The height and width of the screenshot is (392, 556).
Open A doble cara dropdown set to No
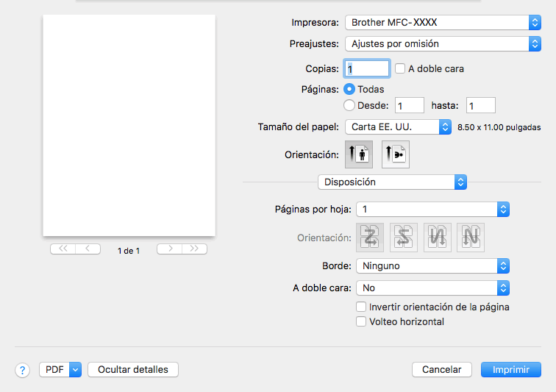[432, 288]
